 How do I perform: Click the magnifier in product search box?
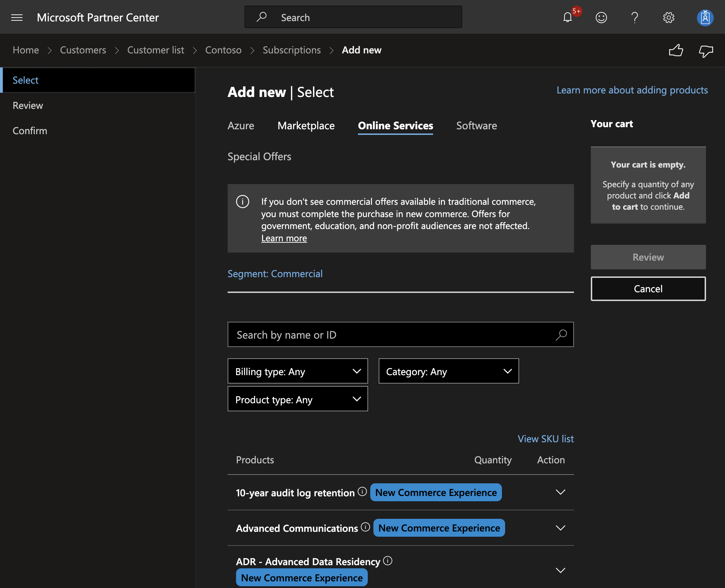(561, 335)
